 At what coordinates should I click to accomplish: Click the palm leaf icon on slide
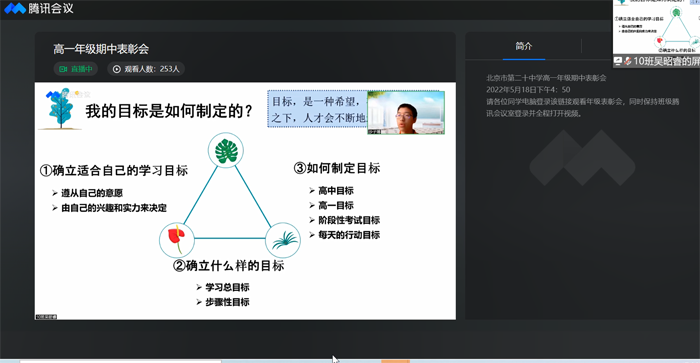(283, 240)
